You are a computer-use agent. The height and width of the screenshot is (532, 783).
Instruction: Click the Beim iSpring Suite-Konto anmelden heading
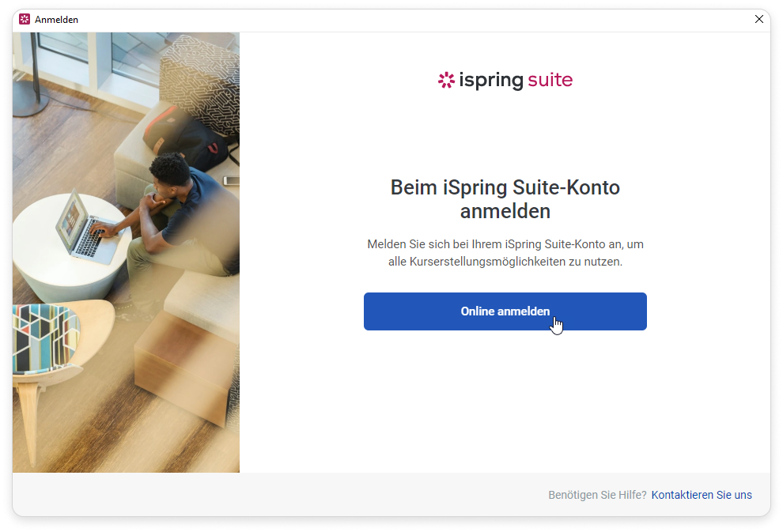505,199
